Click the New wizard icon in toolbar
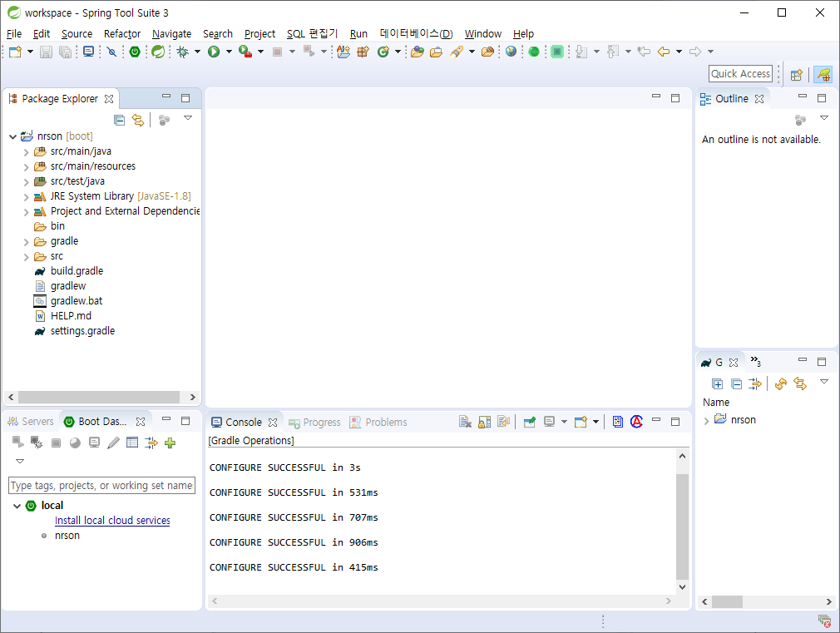The width and height of the screenshot is (840, 633). 15,52
